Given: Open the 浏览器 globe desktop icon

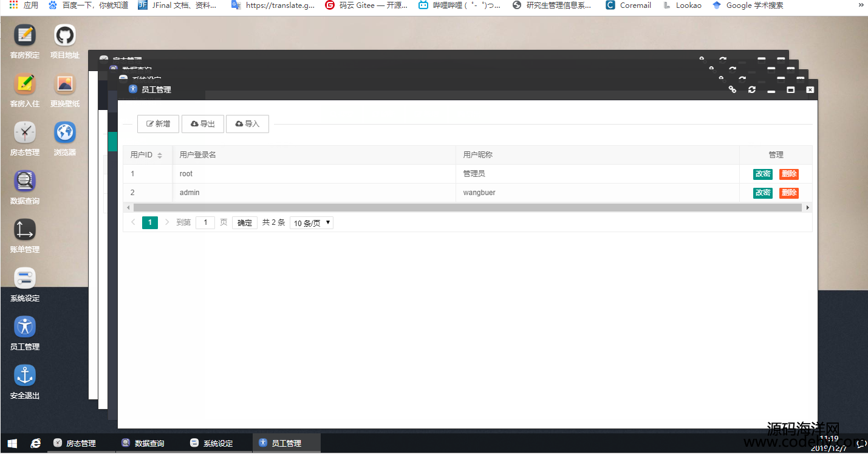Looking at the screenshot, I should tap(65, 132).
